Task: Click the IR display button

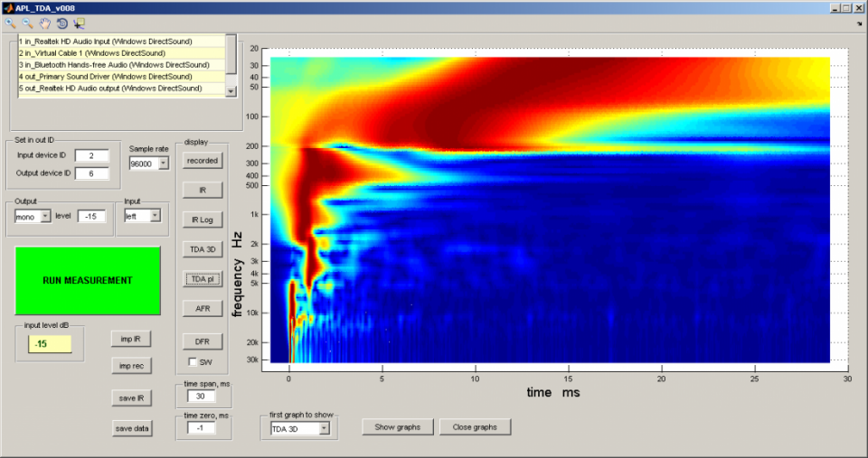Action: point(203,190)
